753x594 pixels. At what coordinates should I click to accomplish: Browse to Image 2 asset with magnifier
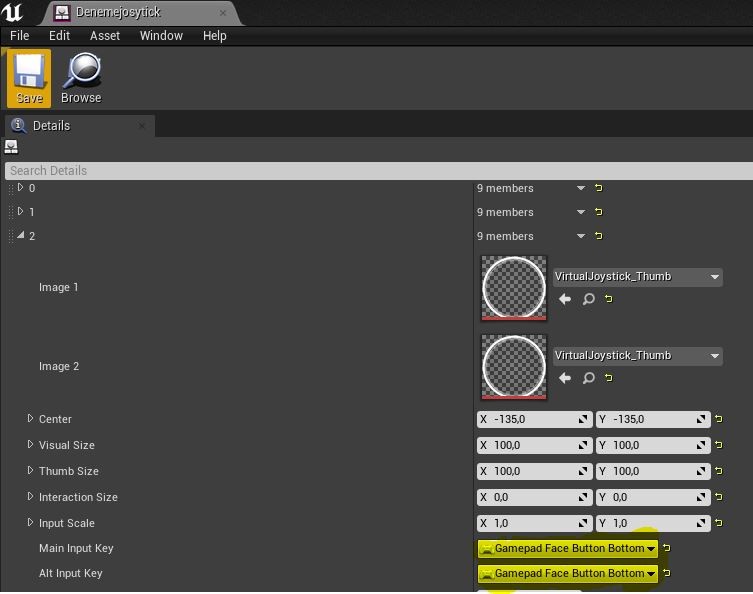pos(588,378)
